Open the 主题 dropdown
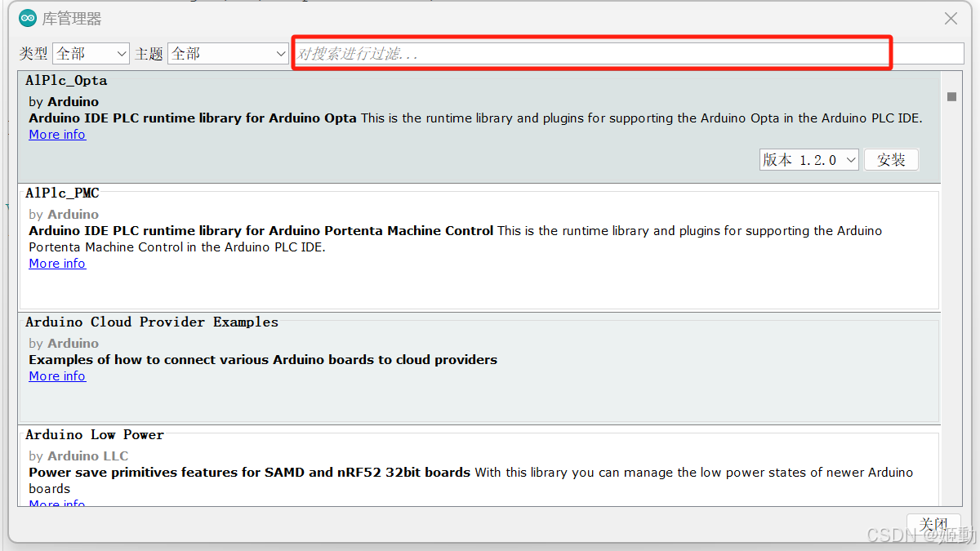The height and width of the screenshot is (551, 980). click(x=228, y=54)
